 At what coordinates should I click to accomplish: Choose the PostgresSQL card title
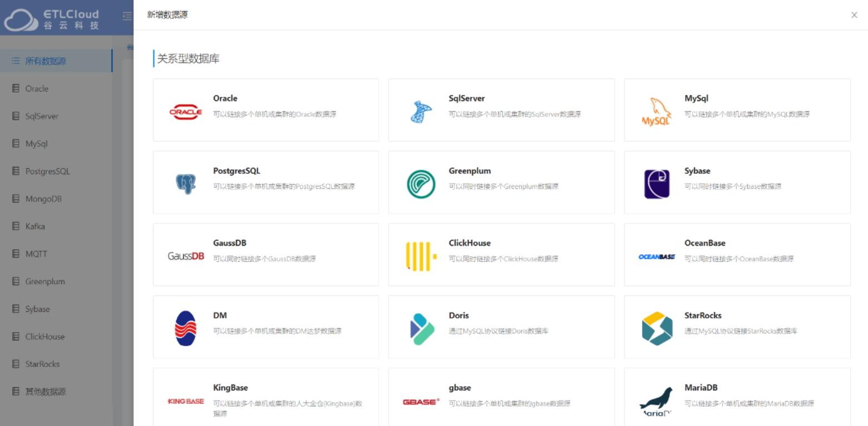(236, 171)
